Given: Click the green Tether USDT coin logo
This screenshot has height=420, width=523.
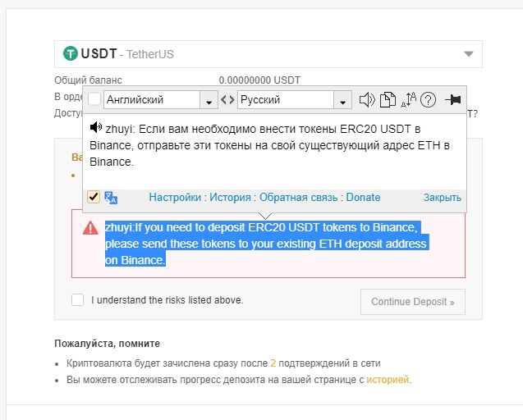Looking at the screenshot, I should click(x=71, y=53).
